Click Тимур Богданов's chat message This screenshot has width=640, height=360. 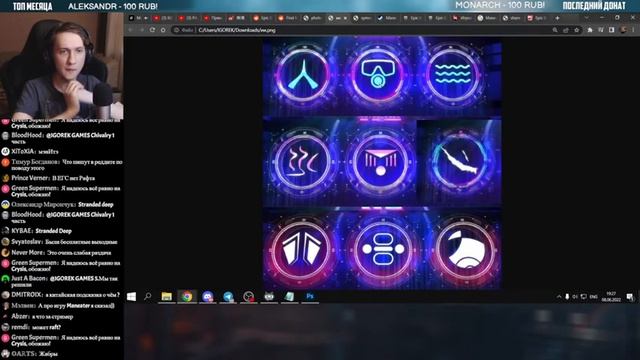[62, 165]
